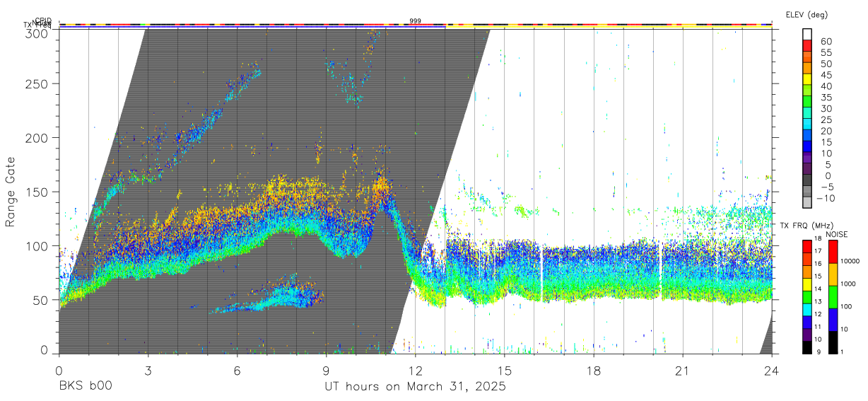Click the green NOISE swatch between 1000 and 100
Image resolution: width=868 pixels, height=401 pixels.
(x=833, y=296)
